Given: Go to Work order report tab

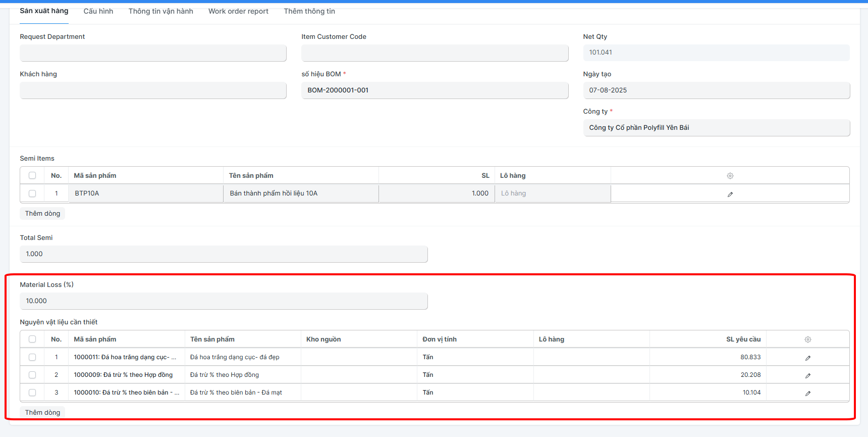Looking at the screenshot, I should pyautogui.click(x=238, y=11).
